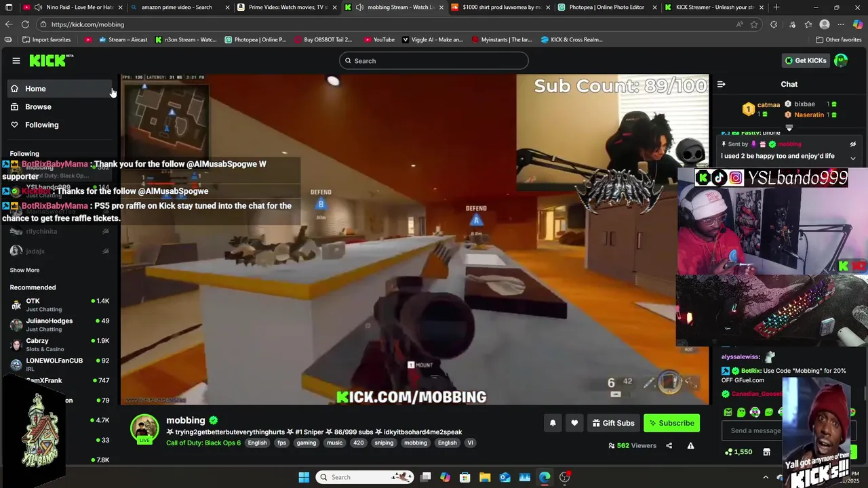Switch to the Photopea | Online Photo Editor tab
The image size is (868, 488).
tap(607, 7)
